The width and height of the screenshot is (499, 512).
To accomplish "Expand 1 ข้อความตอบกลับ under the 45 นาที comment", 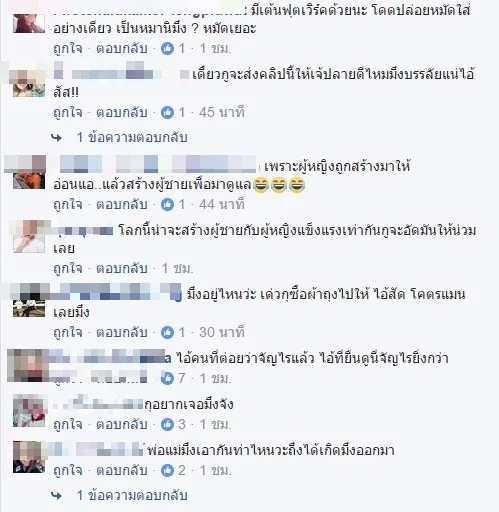I will [132, 137].
